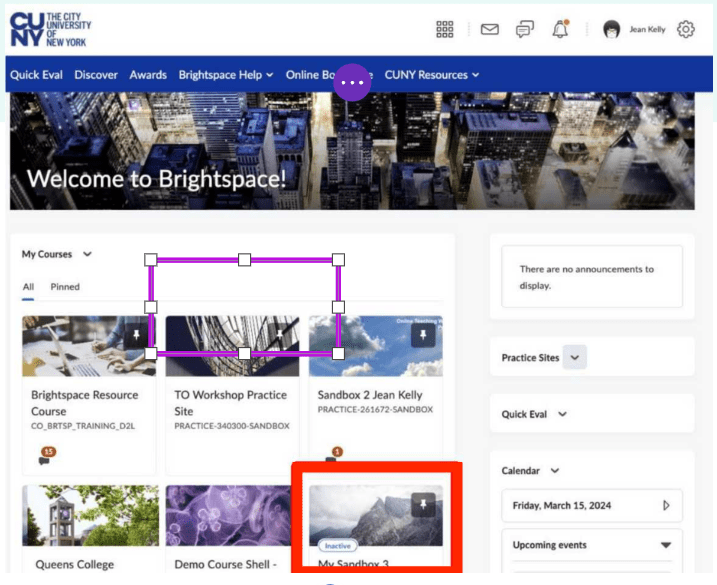
Task: Unpin the My Sandbox 3 course
Action: (x=423, y=504)
